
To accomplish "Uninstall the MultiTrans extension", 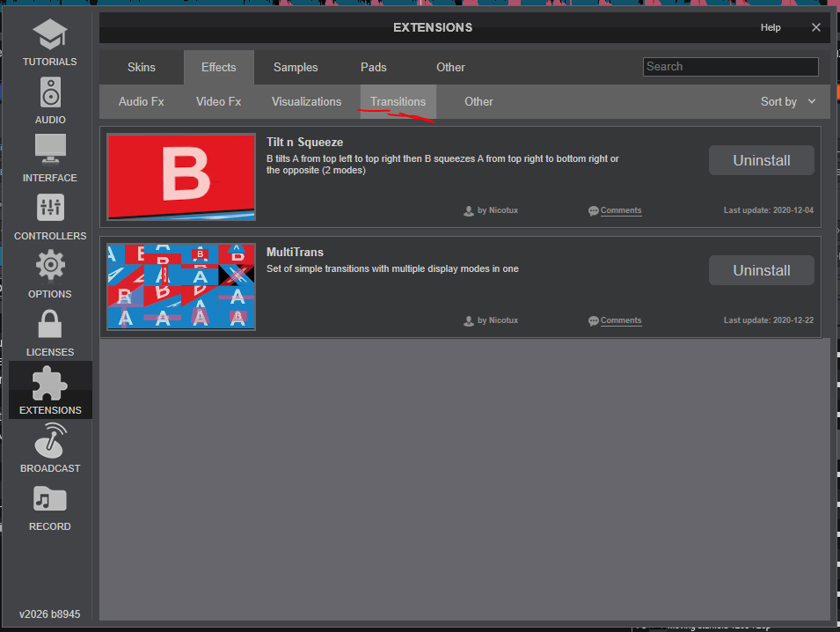I will 761,270.
